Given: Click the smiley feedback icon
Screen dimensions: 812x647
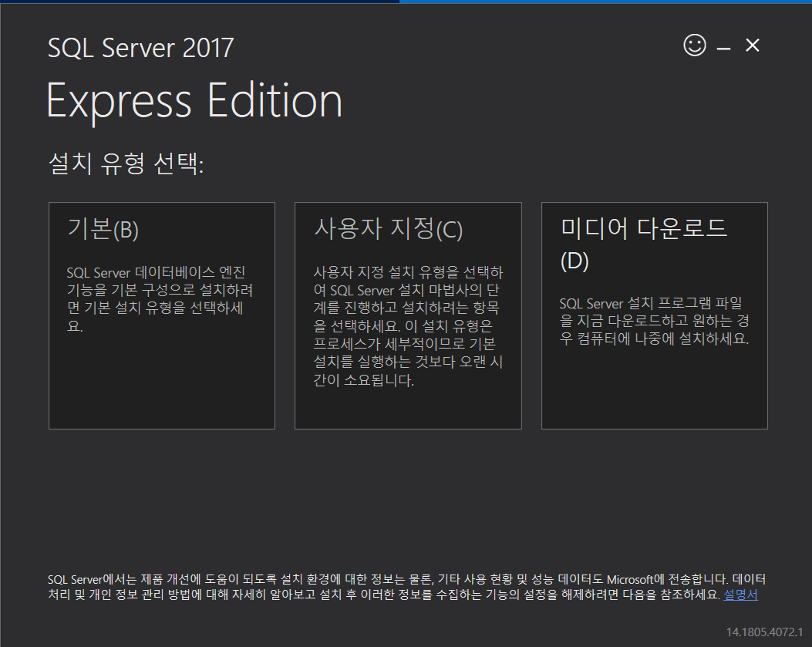Looking at the screenshot, I should (x=695, y=45).
